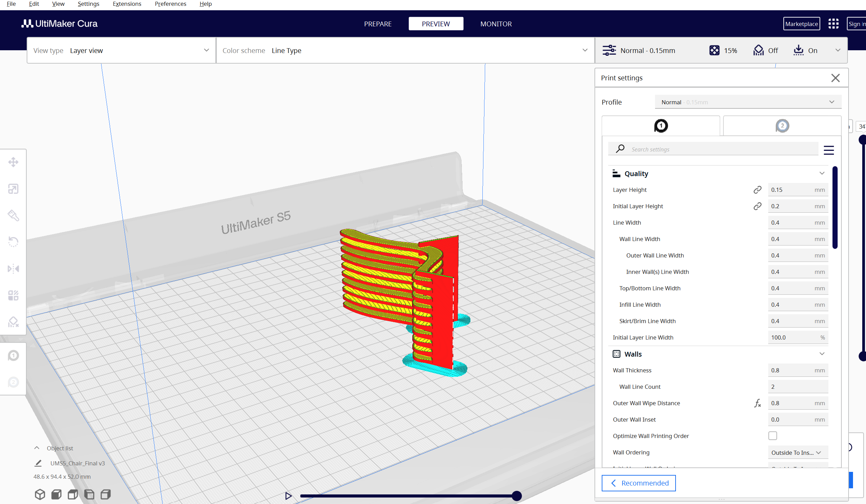Viewport: 866px width, 504px height.
Task: Click the simulation path slider handle
Action: 517,496
